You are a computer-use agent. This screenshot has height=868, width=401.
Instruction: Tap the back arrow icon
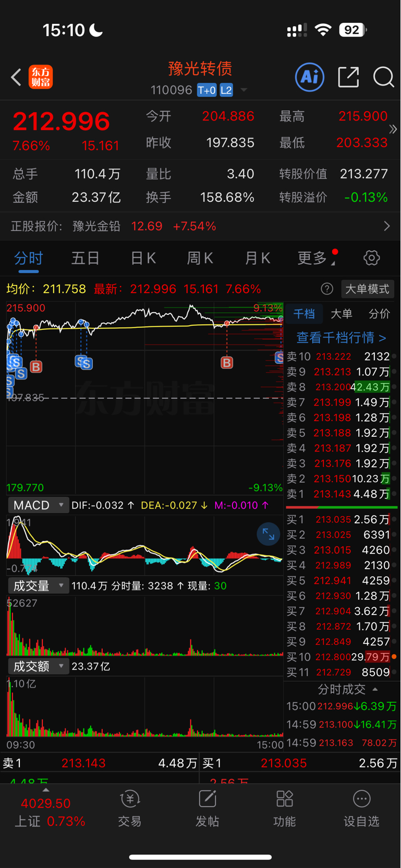coord(16,77)
